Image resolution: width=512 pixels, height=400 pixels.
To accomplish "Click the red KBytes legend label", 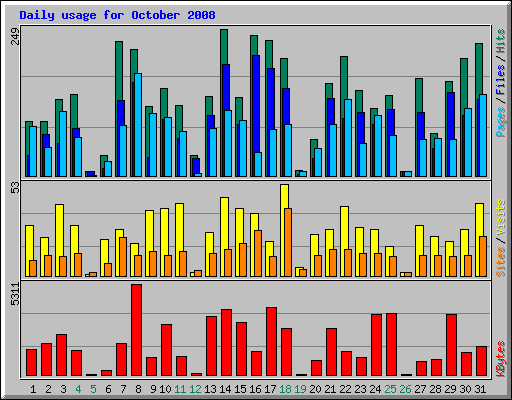I will pos(501,359).
